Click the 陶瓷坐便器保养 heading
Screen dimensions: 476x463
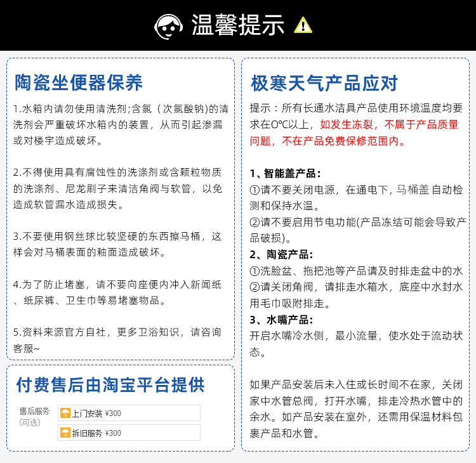79,82
